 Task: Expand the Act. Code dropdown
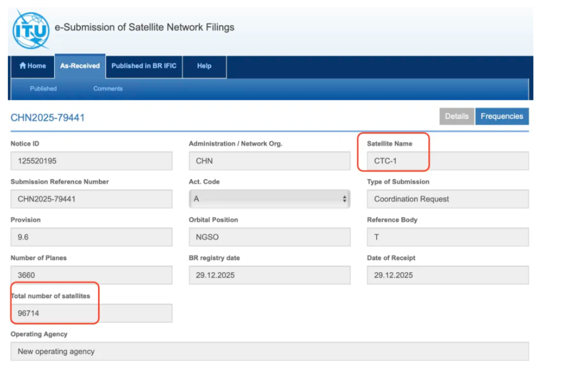point(269,199)
